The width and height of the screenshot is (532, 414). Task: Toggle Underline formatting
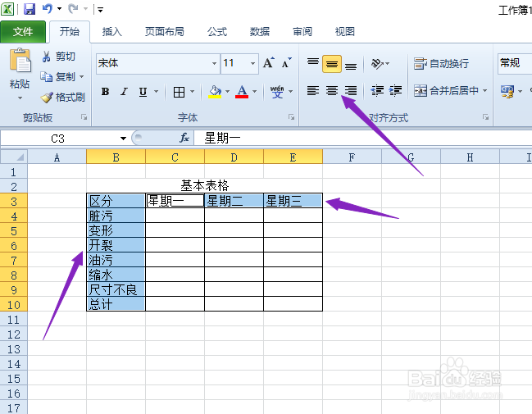tap(143, 92)
